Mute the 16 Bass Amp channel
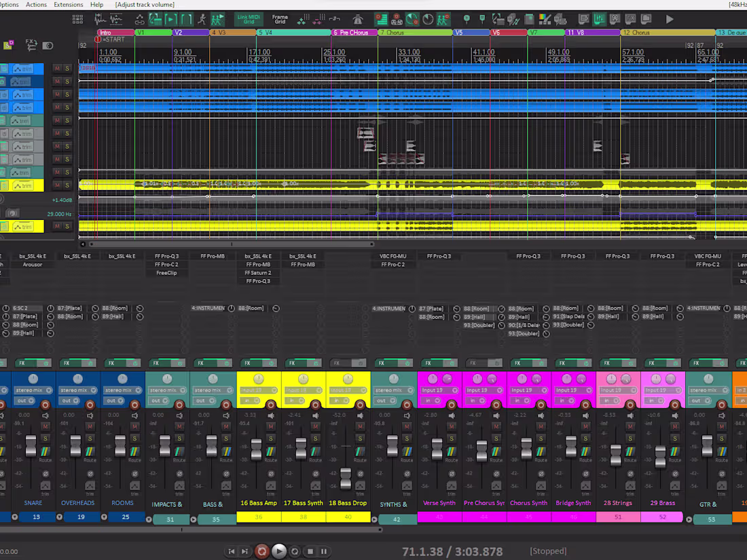The image size is (747, 560). (270, 427)
